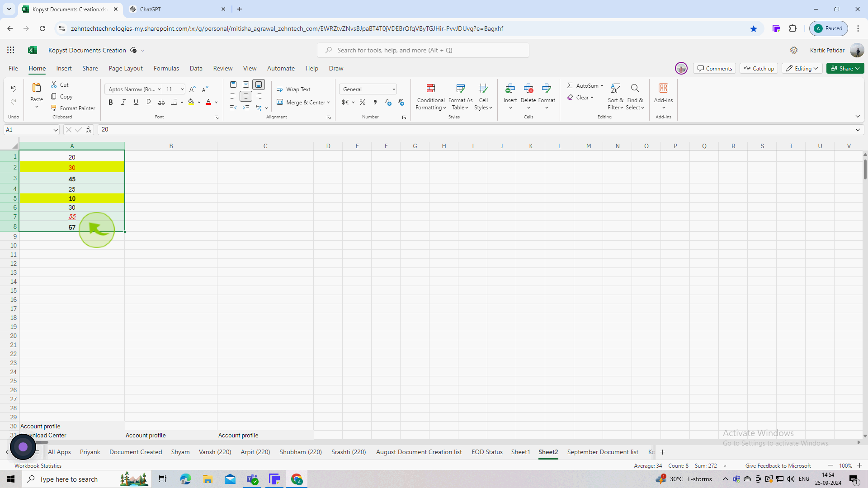Click the Select All corner triangle
868x488 pixels.
pyautogui.click(x=15, y=146)
